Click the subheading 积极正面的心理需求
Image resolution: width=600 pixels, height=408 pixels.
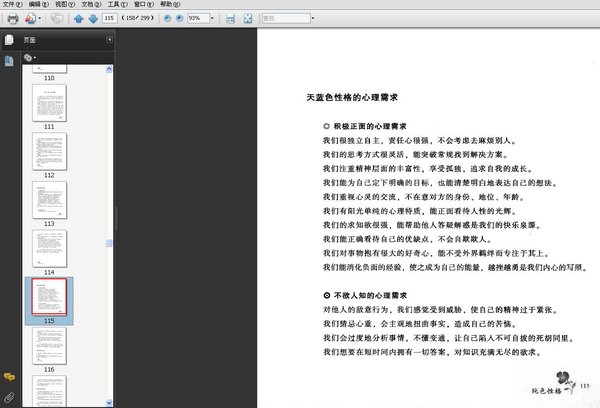point(370,126)
